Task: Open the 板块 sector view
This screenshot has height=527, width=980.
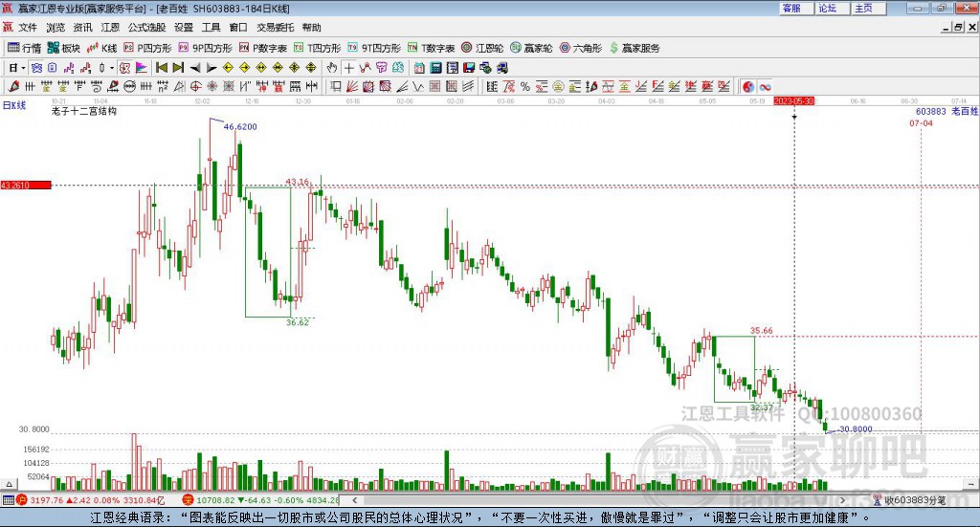Action: pyautogui.click(x=64, y=48)
